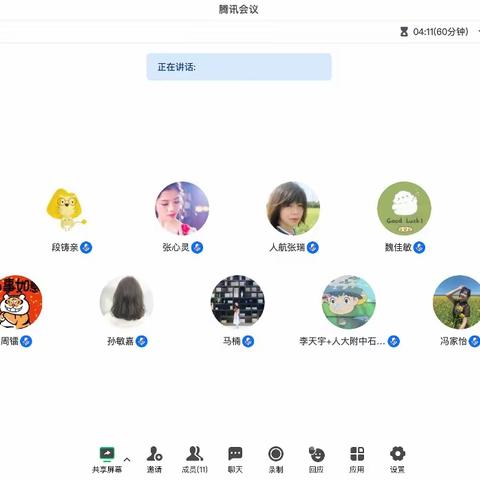Open the Members (成员(11)) panel icon
The image size is (480, 480).
pyautogui.click(x=195, y=454)
